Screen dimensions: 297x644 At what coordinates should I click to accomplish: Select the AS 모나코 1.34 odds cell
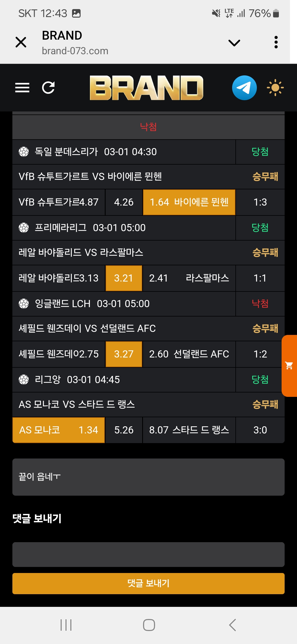click(x=59, y=430)
